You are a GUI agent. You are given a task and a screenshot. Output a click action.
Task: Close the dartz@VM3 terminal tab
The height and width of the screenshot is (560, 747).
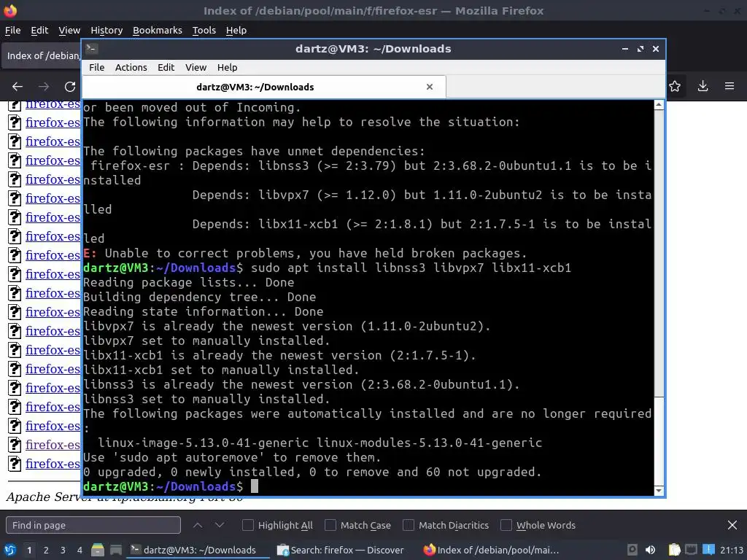430,87
